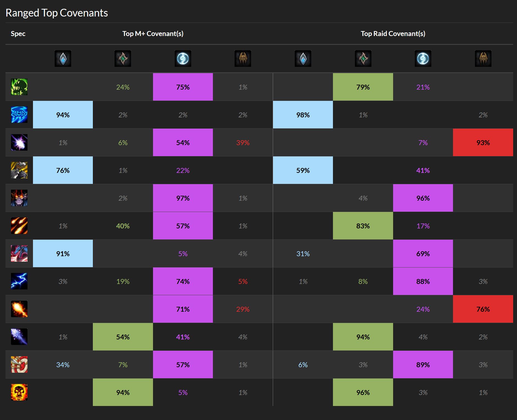Select the Venthyr icon under Top Raid

(x=483, y=58)
